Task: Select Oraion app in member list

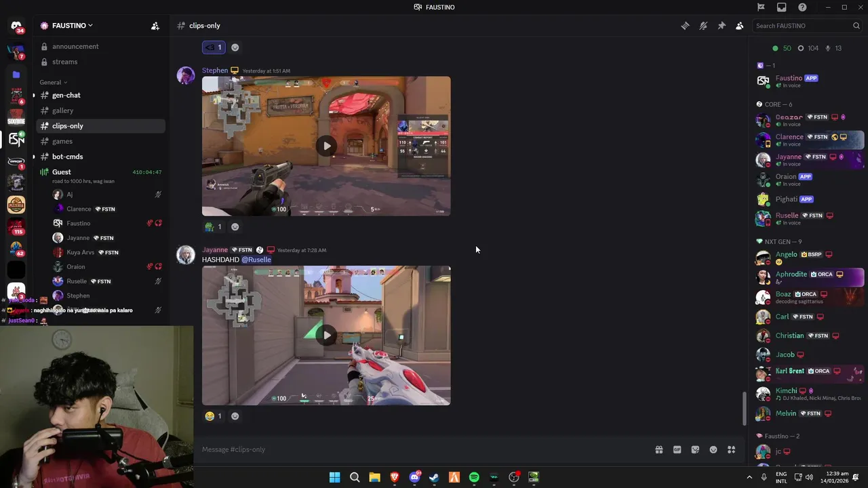Action: click(x=809, y=180)
